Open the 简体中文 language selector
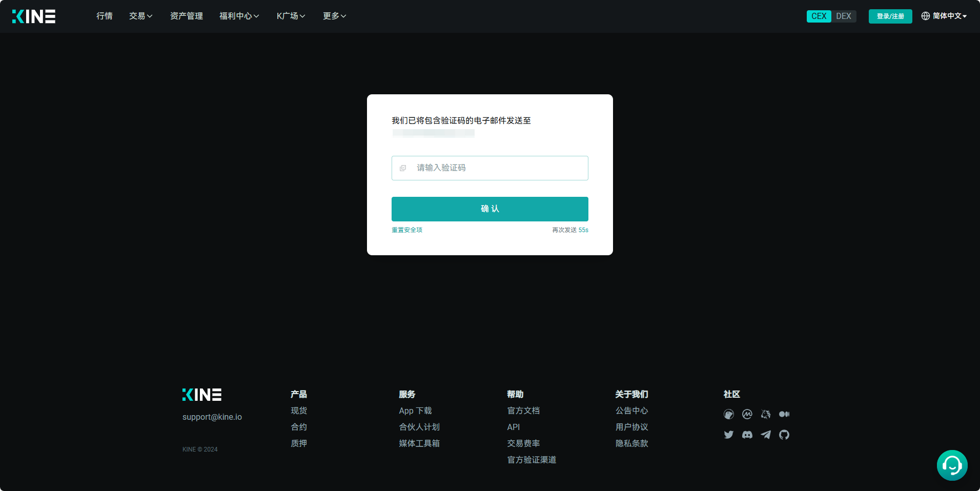The height and width of the screenshot is (491, 980). (944, 16)
